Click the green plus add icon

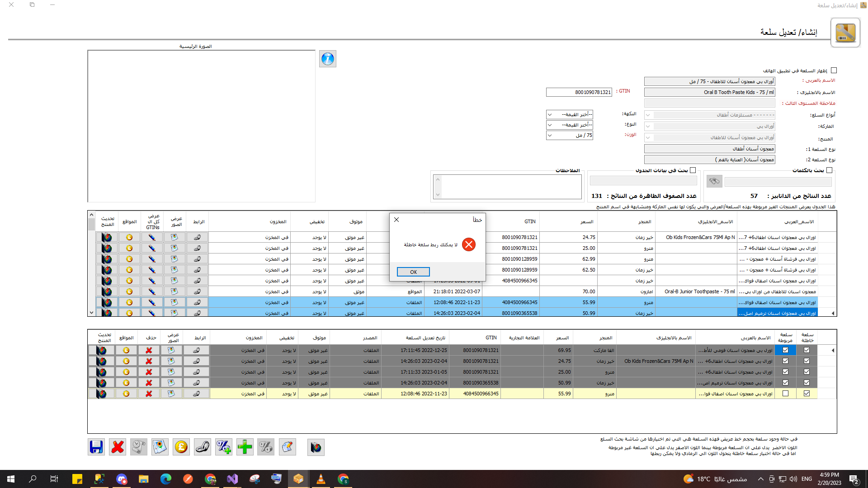point(245,447)
